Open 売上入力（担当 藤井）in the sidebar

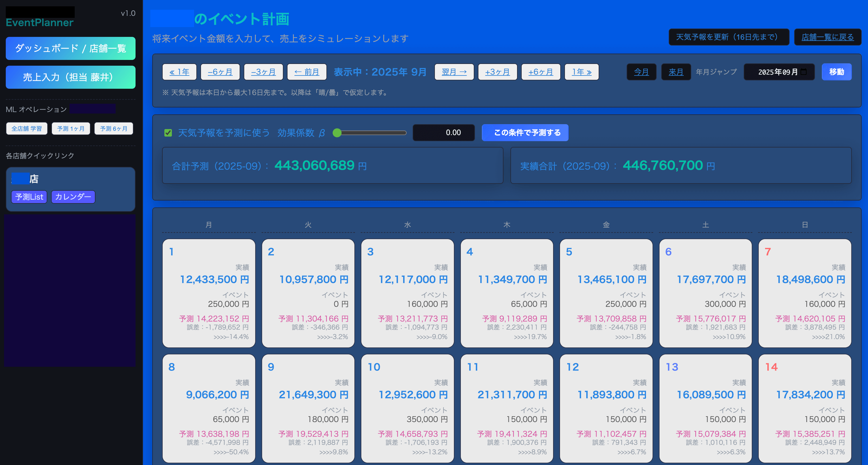[70, 77]
